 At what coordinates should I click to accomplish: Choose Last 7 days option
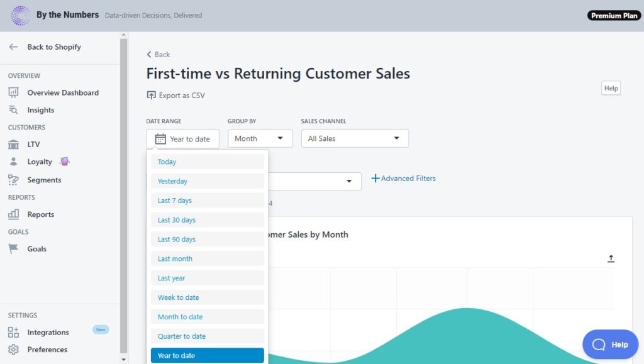coord(207,201)
